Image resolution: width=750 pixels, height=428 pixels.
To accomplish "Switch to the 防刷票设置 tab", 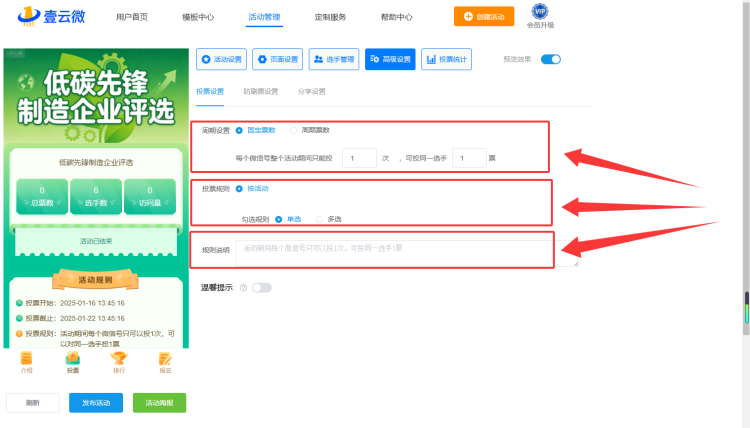I will point(261,91).
